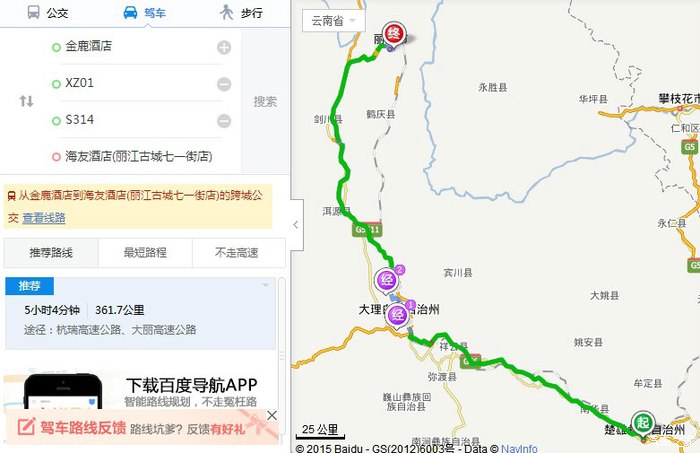Open the 查看线路 link

[44, 218]
